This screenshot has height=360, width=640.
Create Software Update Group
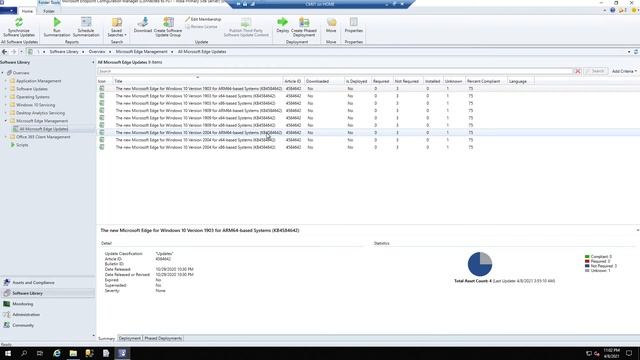tap(168, 27)
